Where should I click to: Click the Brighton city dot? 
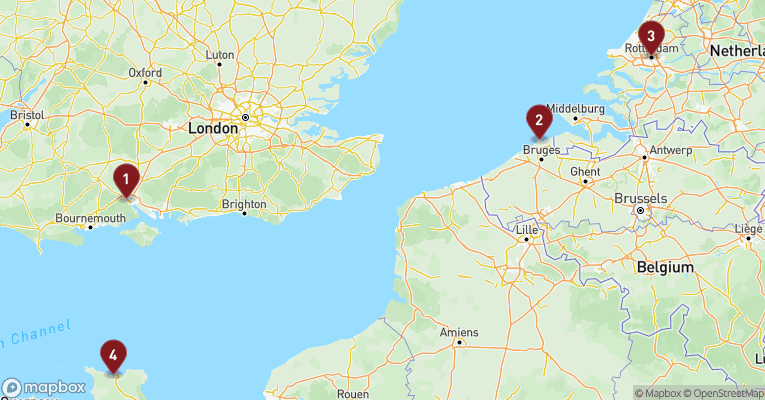(245, 214)
